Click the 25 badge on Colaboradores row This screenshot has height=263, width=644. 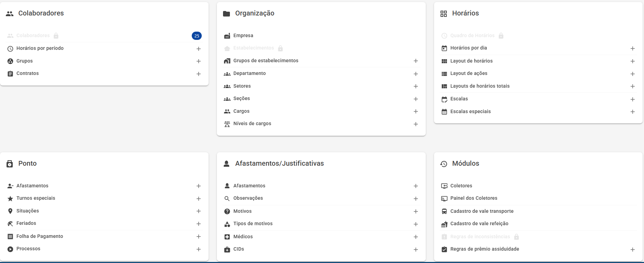coord(197,36)
